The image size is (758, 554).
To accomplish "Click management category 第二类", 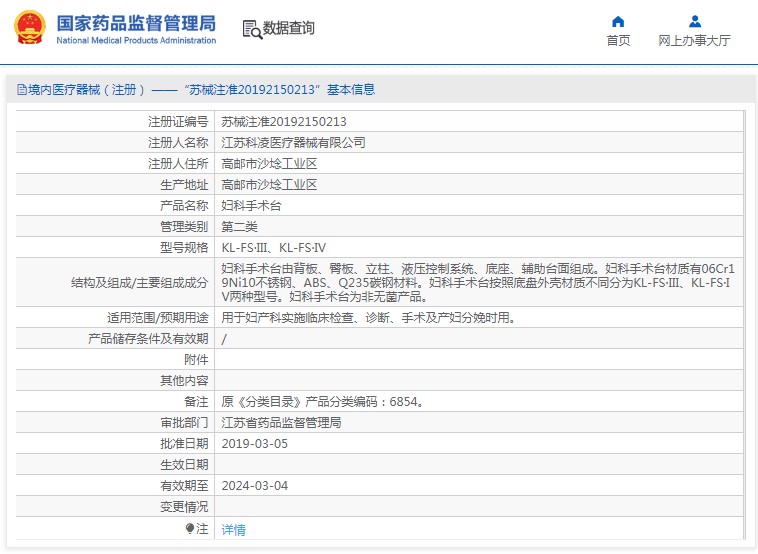I will click(239, 227).
